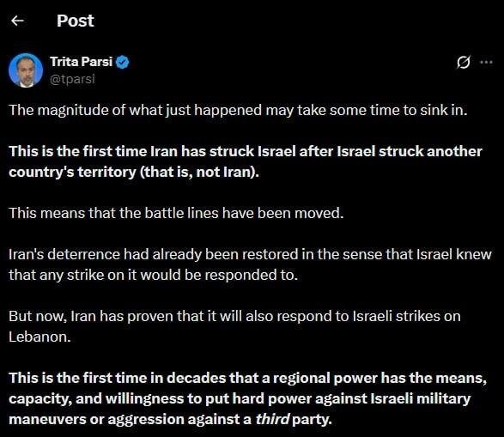Open the three-dot more options menu
Screen dimensions: 504x437
coord(486,62)
